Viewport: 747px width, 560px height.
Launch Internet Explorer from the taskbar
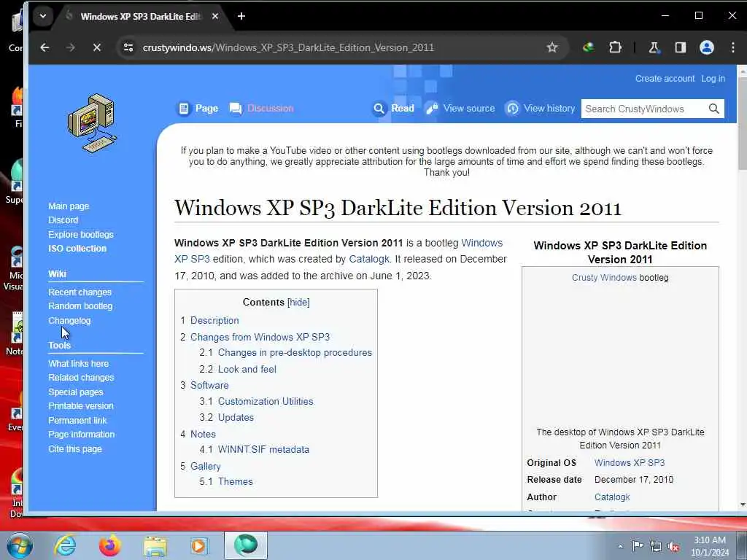pos(65,545)
